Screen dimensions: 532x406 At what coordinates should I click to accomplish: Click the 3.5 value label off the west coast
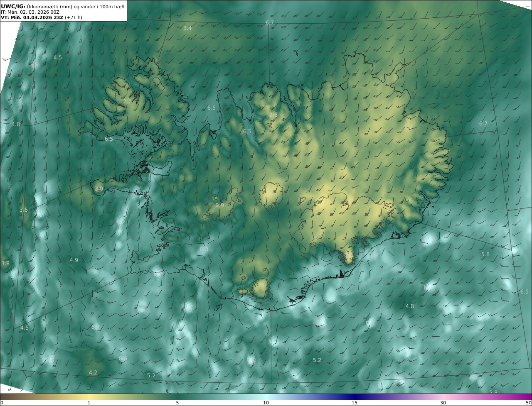pyautogui.click(x=24, y=210)
